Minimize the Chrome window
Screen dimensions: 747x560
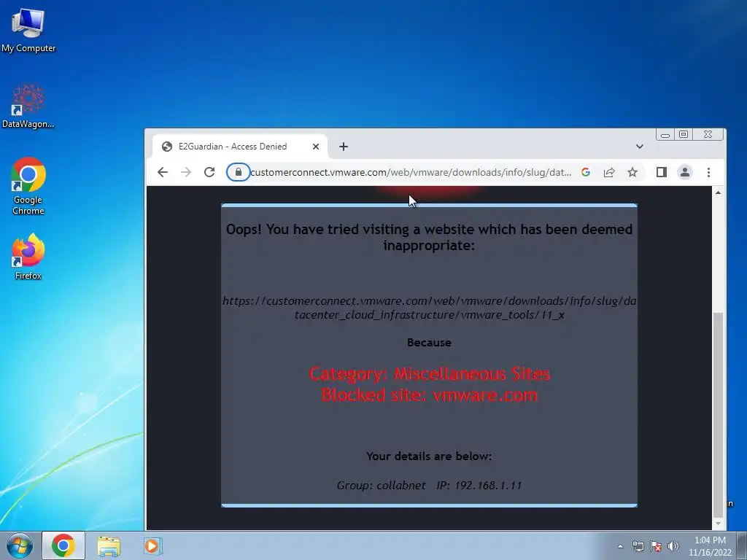point(665,135)
